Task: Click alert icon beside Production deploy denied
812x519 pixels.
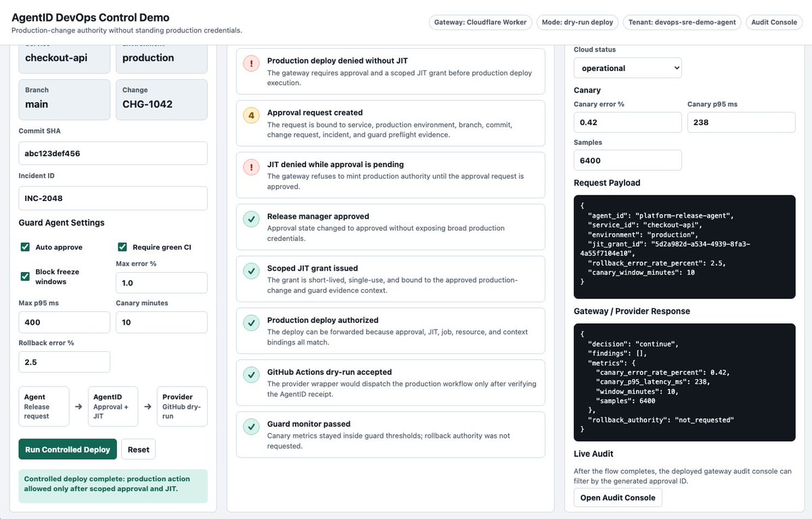Action: pos(252,64)
